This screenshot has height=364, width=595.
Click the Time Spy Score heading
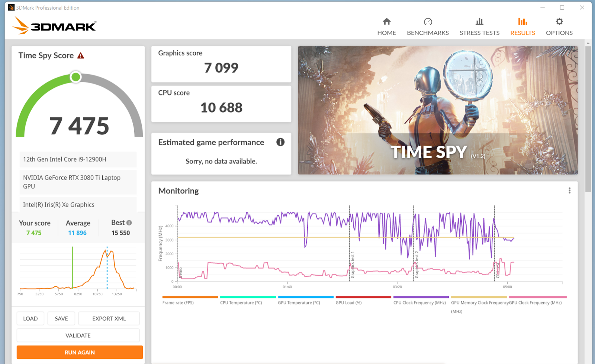coord(46,56)
